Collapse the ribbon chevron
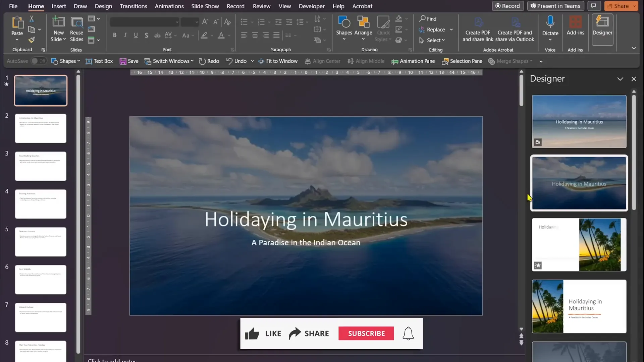644x362 pixels. [x=634, y=48]
